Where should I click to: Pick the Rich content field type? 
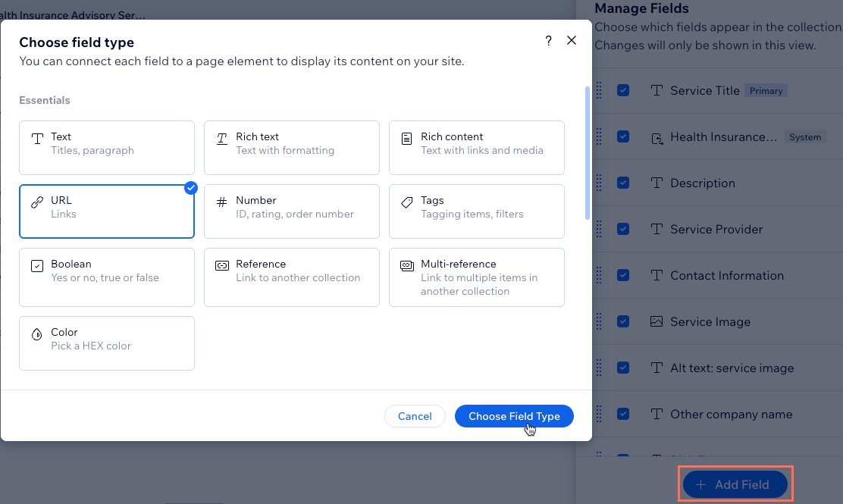pyautogui.click(x=476, y=148)
